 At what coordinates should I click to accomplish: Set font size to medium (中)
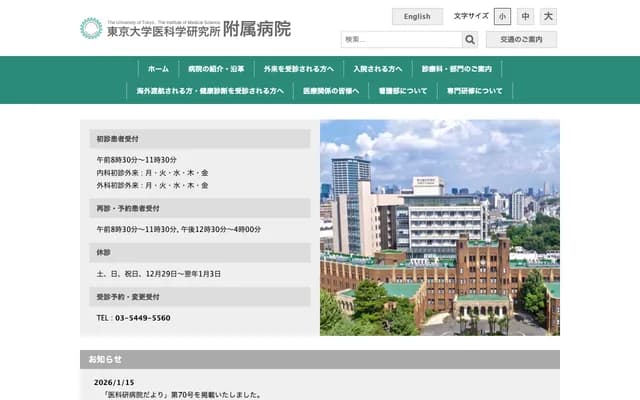(x=525, y=17)
